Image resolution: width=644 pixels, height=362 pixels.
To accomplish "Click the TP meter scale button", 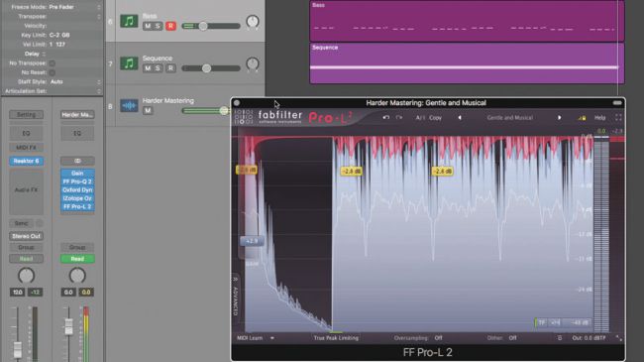I will pyautogui.click(x=542, y=323).
